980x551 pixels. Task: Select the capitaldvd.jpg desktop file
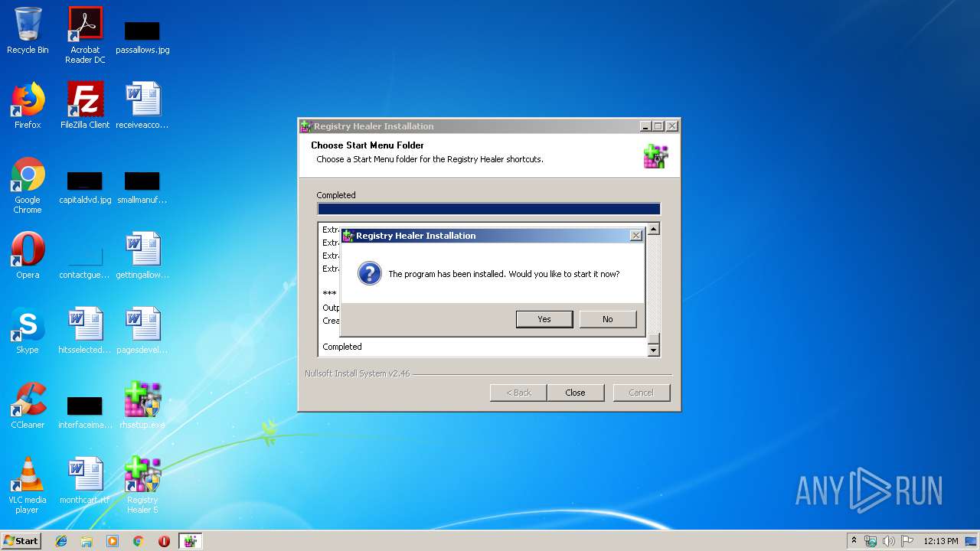point(85,187)
